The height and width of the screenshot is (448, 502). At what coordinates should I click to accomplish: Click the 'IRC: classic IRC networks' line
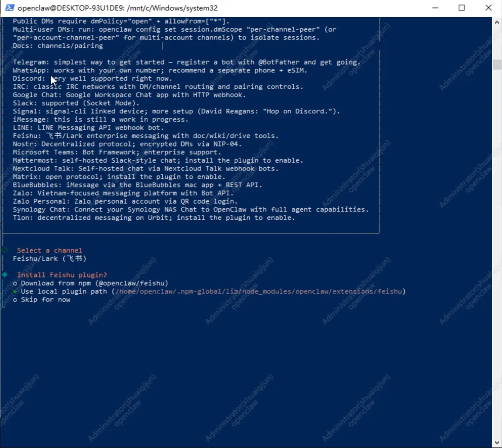click(x=158, y=87)
